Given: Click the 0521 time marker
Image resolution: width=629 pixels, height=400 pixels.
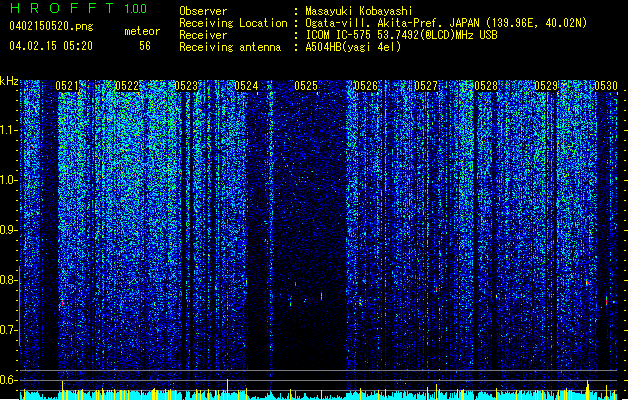Looking at the screenshot, I should (x=67, y=86).
